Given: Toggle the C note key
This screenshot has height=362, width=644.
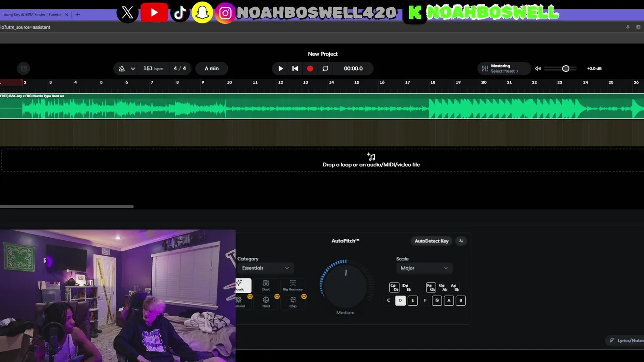Looking at the screenshot, I should (388, 301).
